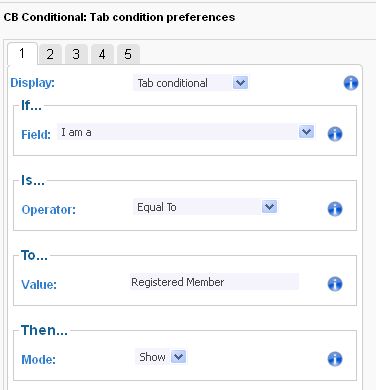376x390 pixels.
Task: Click the Operator label text
Action: (x=49, y=210)
